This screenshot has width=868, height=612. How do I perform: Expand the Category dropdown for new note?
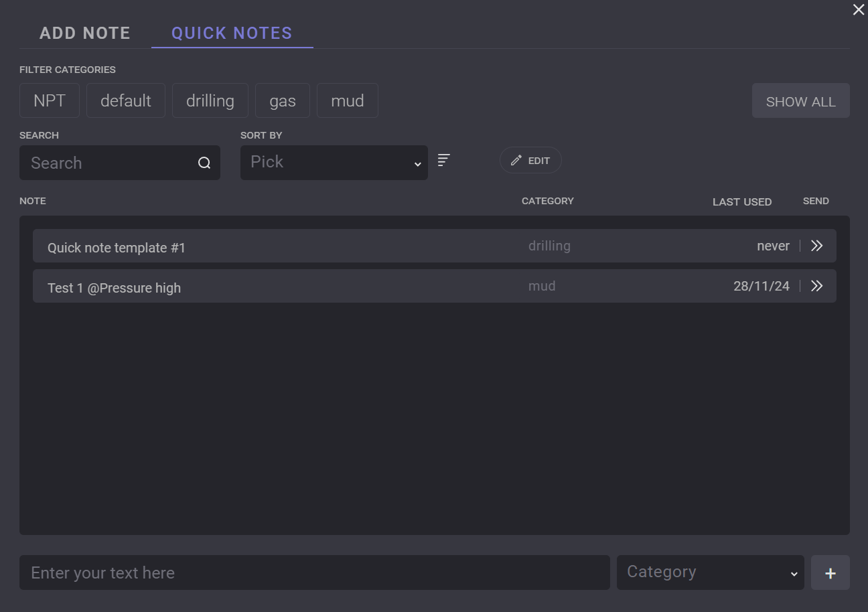[x=710, y=572]
